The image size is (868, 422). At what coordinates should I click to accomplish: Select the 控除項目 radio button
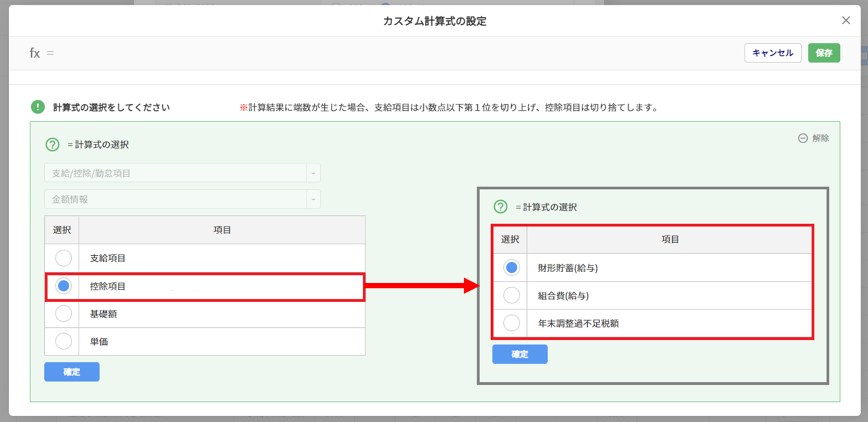coord(63,286)
